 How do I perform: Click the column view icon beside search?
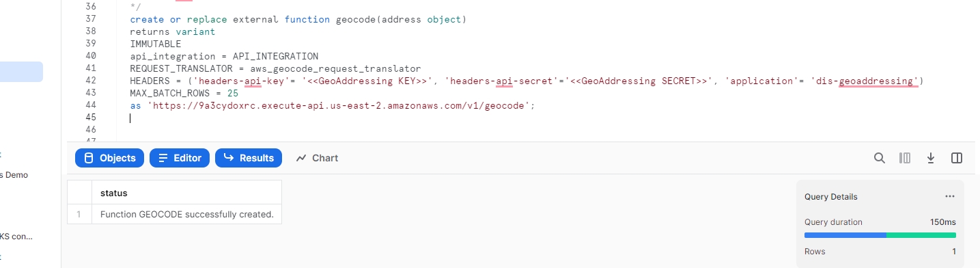(905, 158)
